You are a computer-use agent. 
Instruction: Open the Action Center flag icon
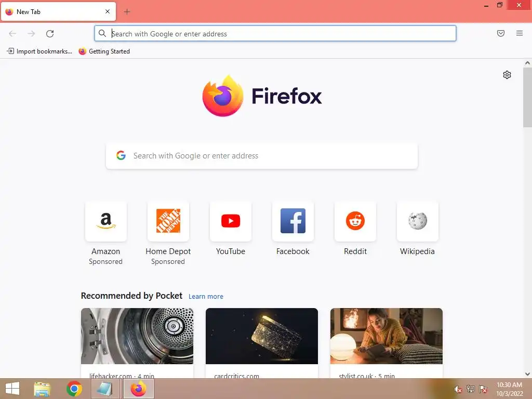(483, 389)
